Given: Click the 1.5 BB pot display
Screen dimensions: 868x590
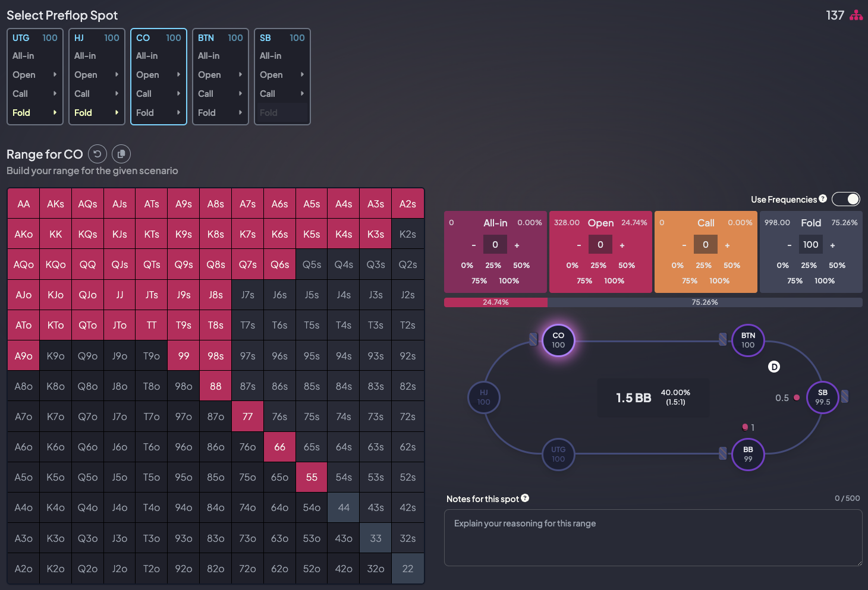Looking at the screenshot, I should (653, 397).
